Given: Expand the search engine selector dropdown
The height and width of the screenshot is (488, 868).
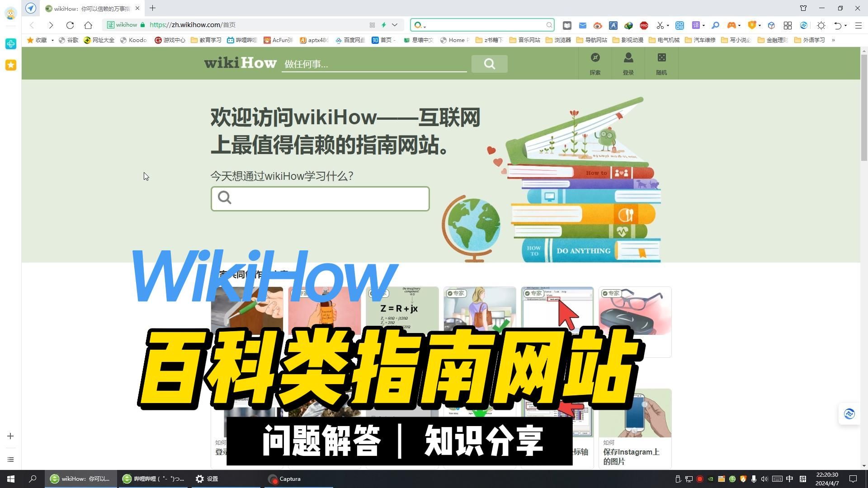Looking at the screenshot, I should [425, 27].
